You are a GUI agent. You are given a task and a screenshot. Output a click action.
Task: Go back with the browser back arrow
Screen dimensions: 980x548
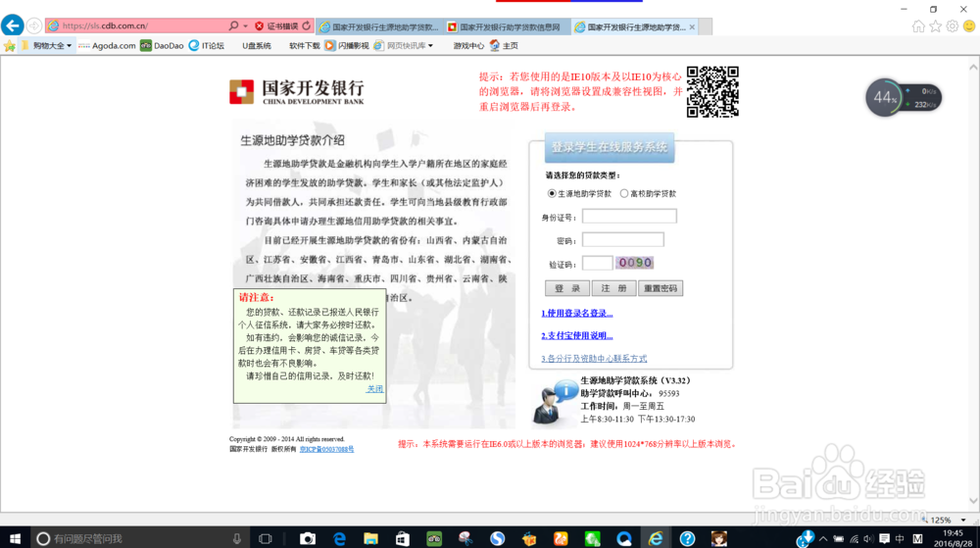click(13, 25)
